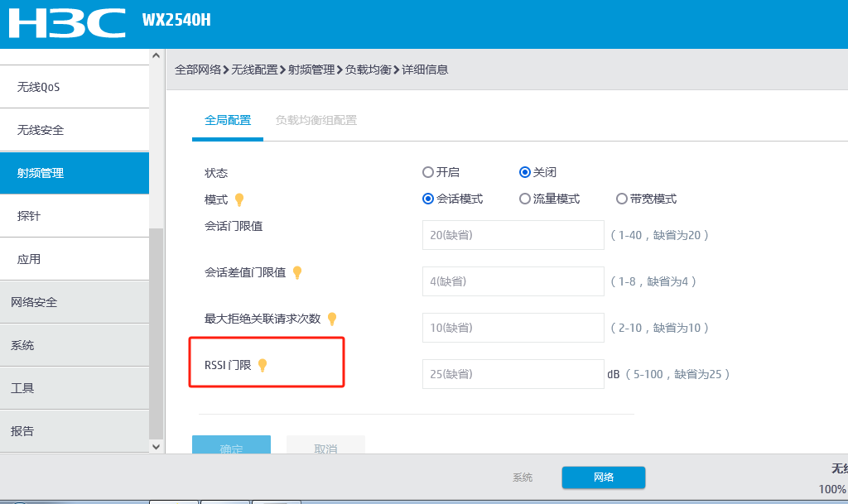
Task: Click the RSSI 门限 input field
Action: click(x=513, y=374)
